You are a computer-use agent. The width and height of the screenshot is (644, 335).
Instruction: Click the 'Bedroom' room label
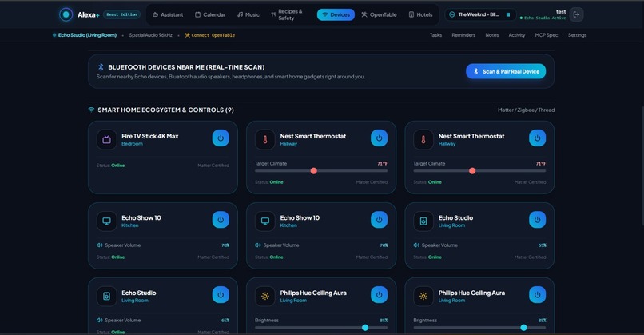point(133,144)
